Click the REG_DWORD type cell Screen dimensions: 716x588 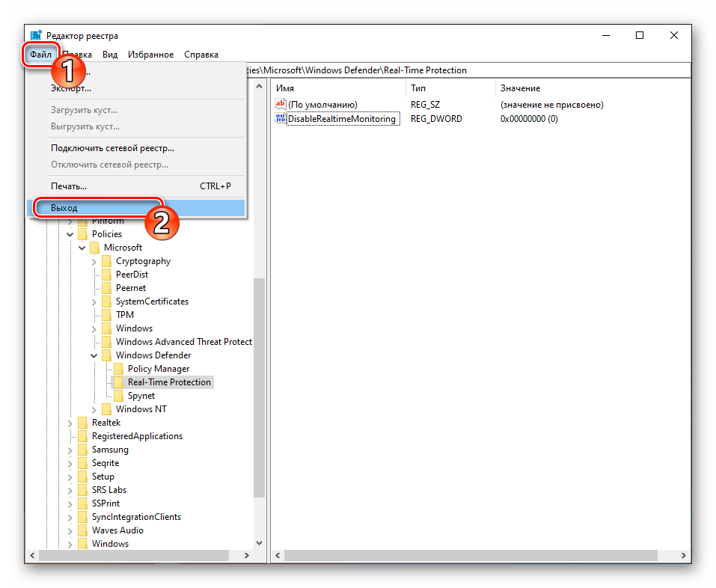click(x=436, y=119)
